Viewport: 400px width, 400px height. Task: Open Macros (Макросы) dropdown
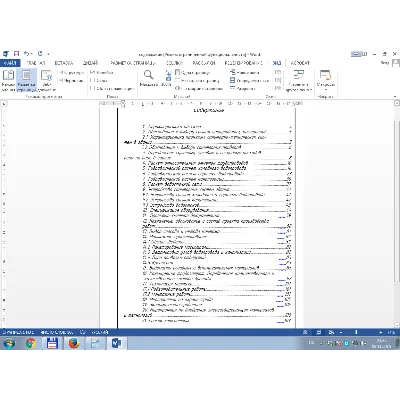point(325,80)
